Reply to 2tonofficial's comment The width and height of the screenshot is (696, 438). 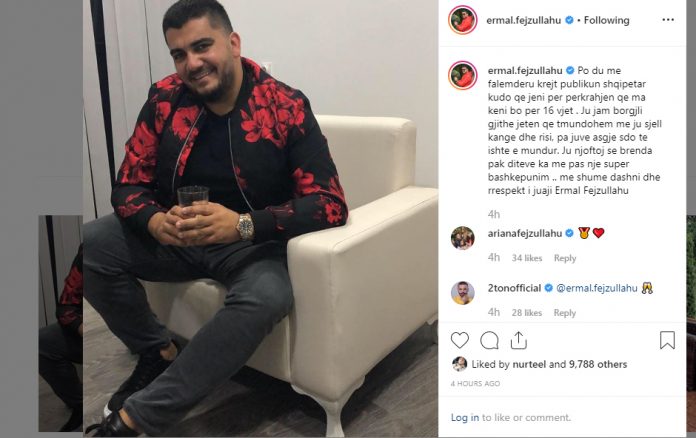pos(565,313)
